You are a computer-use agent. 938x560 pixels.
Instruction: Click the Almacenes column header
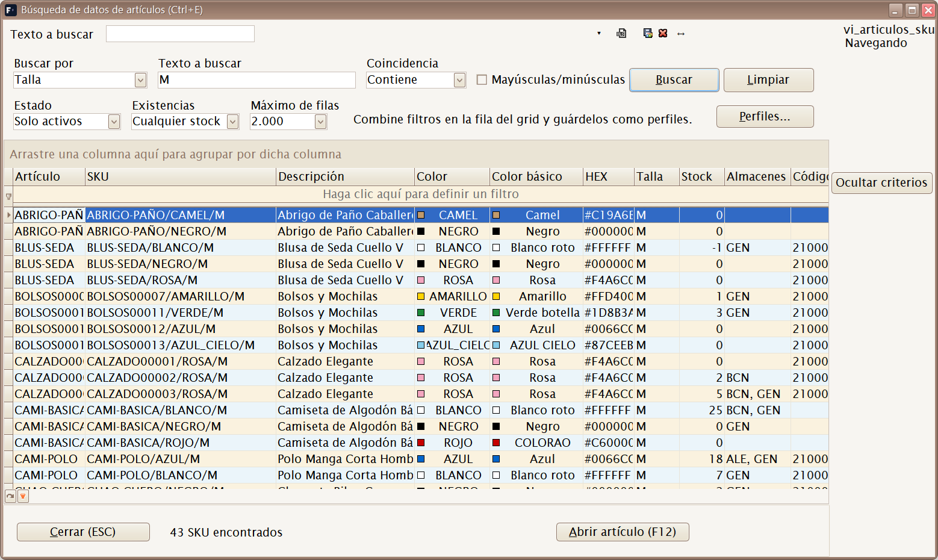pyautogui.click(x=757, y=176)
